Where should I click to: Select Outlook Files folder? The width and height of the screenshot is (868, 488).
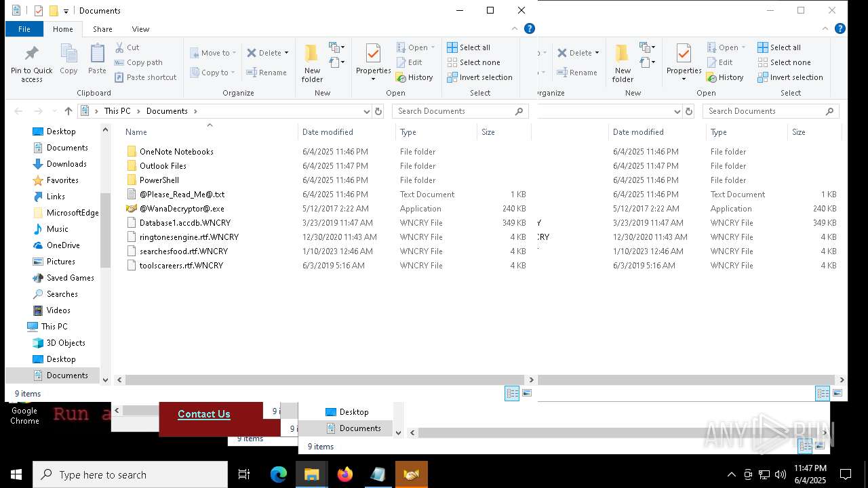tap(163, 166)
